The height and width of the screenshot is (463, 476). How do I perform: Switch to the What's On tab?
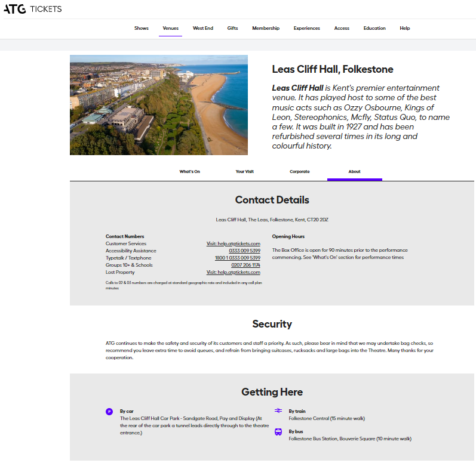(x=190, y=172)
